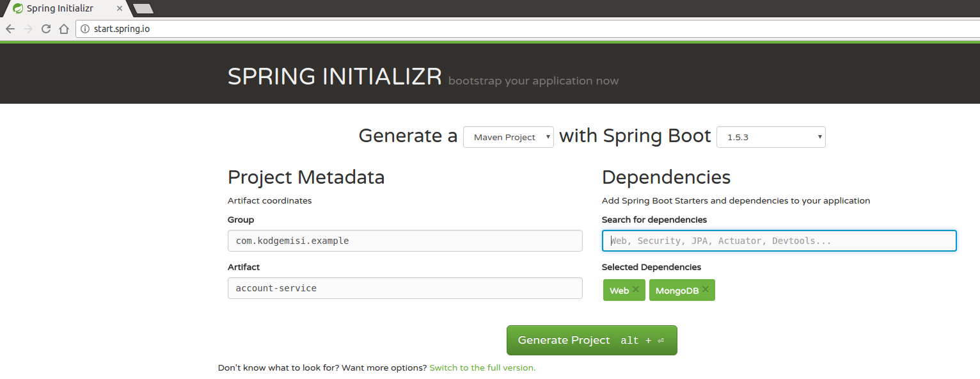Focus the Group input field
Viewport: 980px width, 379px height.
coord(405,241)
